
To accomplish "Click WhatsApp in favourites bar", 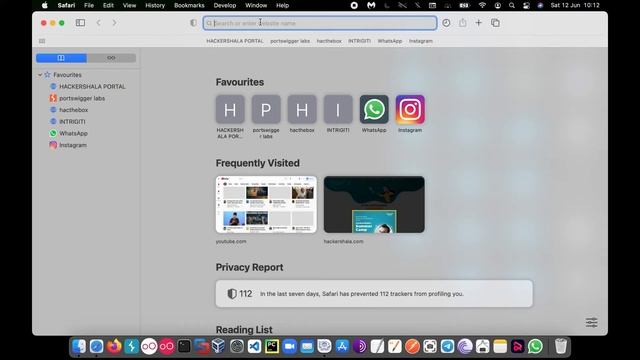I will pos(390,41).
